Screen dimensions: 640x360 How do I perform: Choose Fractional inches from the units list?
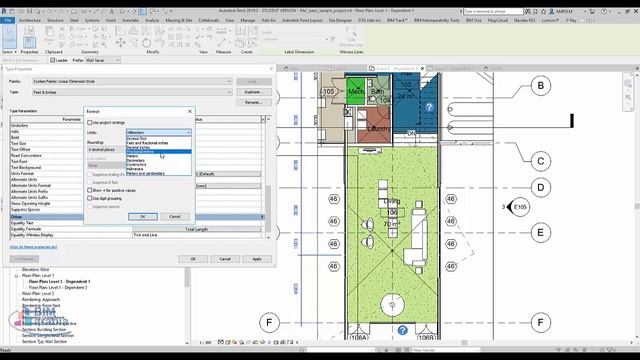pyautogui.click(x=158, y=151)
